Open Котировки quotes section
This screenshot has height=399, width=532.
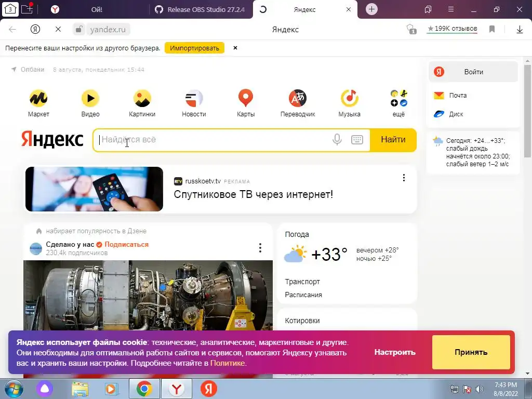point(302,321)
